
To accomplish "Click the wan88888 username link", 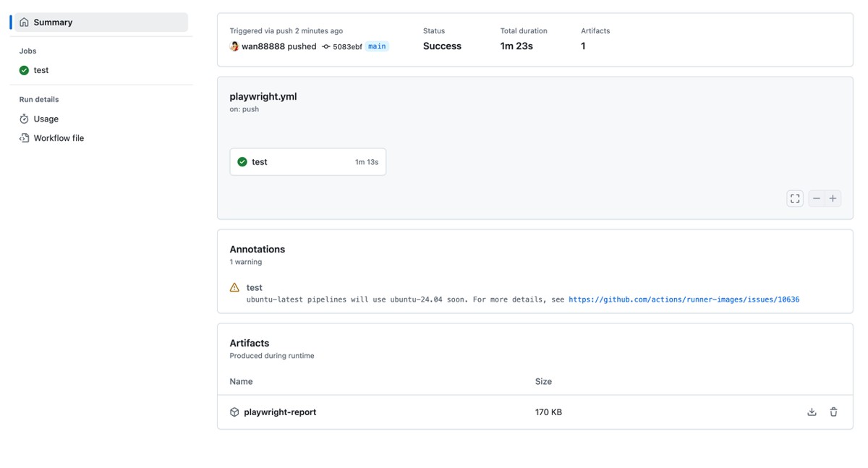I will (x=263, y=46).
